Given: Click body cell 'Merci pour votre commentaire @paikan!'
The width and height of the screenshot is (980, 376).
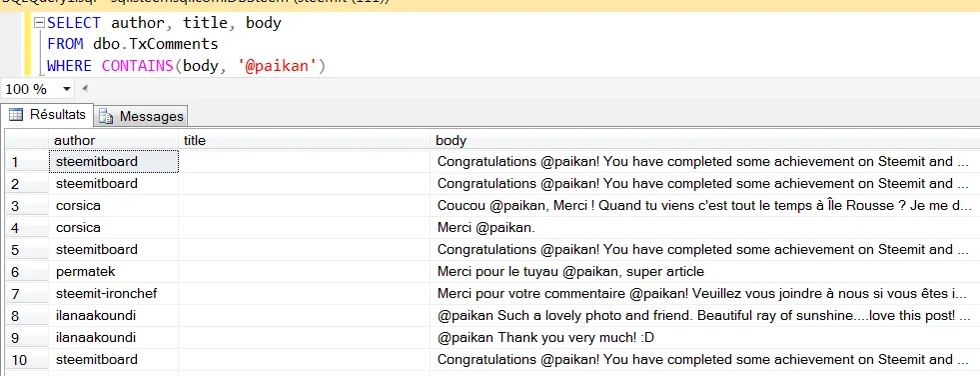Looking at the screenshot, I should [705, 293].
